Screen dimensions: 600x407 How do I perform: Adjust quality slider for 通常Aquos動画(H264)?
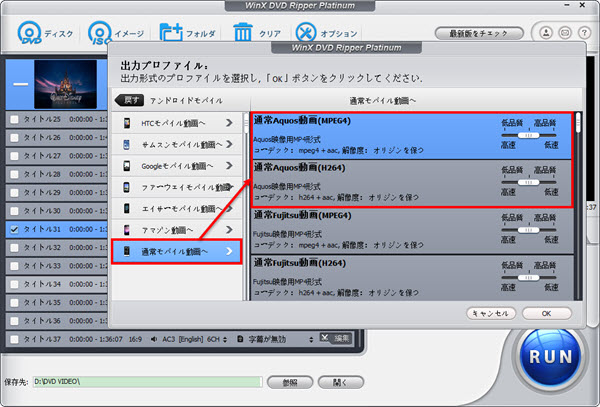coord(528,182)
